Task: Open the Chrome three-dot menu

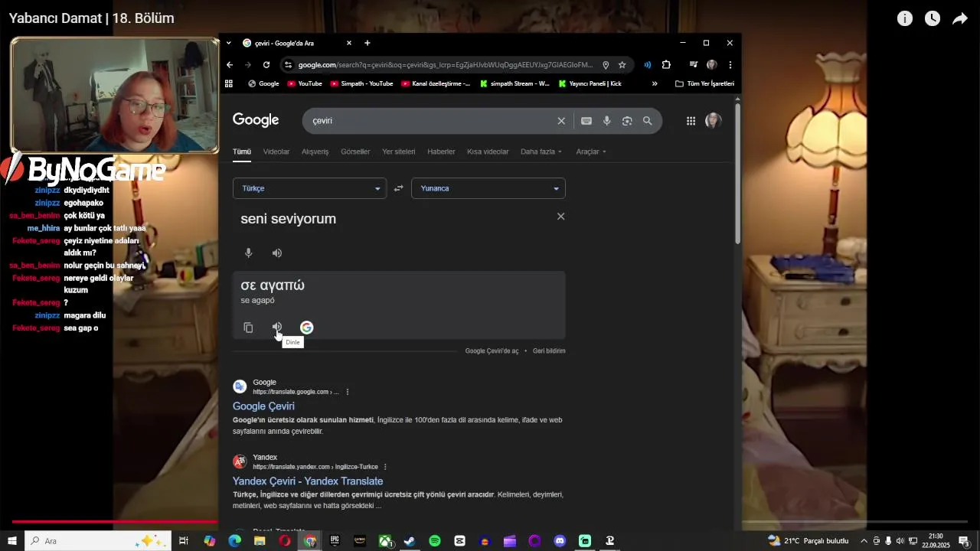Action: point(730,65)
